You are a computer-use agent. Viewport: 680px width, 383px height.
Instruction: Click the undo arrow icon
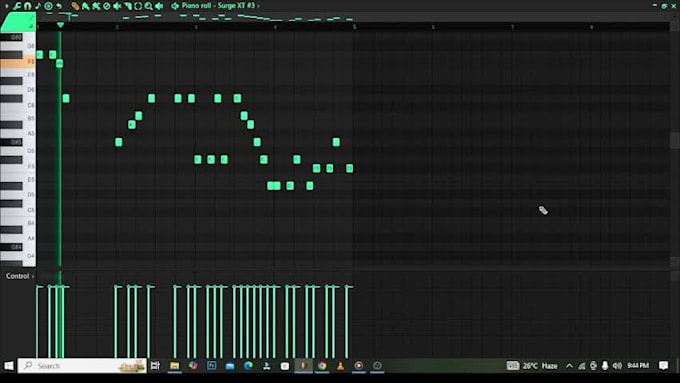(x=59, y=6)
